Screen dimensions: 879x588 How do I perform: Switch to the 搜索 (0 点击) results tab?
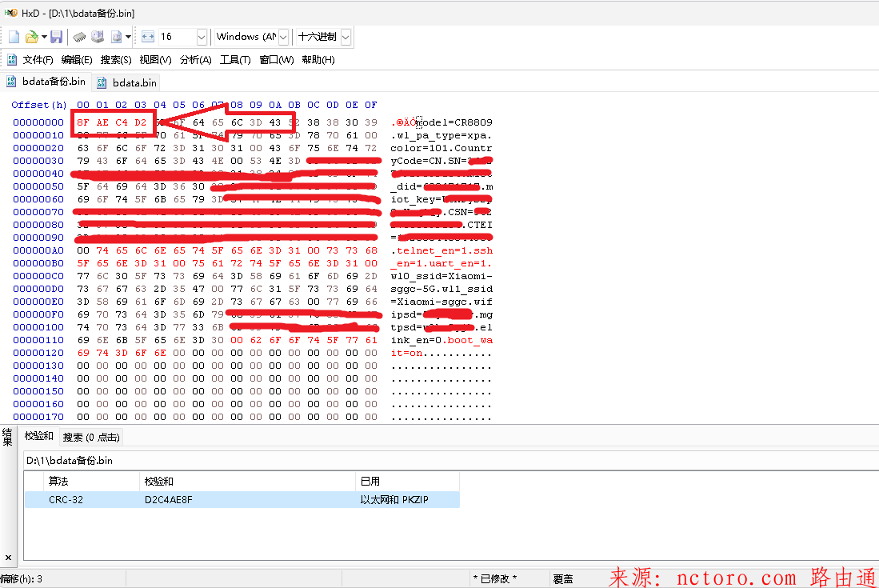click(x=91, y=437)
